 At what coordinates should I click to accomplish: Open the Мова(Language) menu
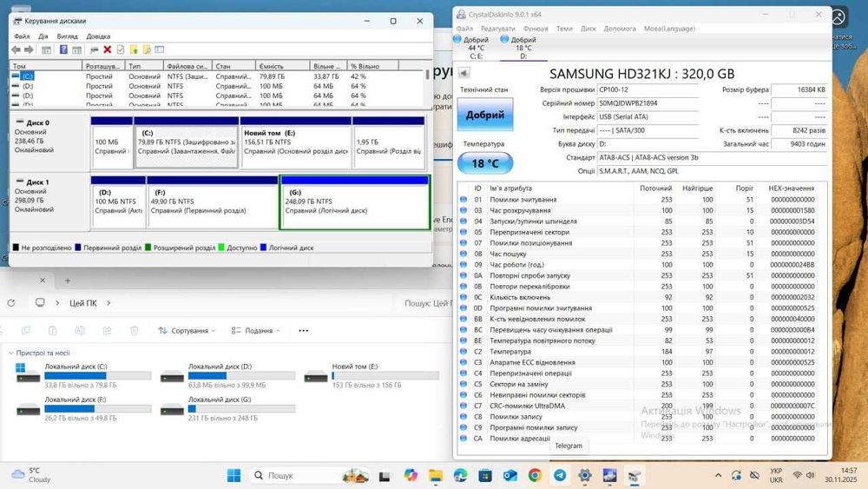tap(669, 29)
